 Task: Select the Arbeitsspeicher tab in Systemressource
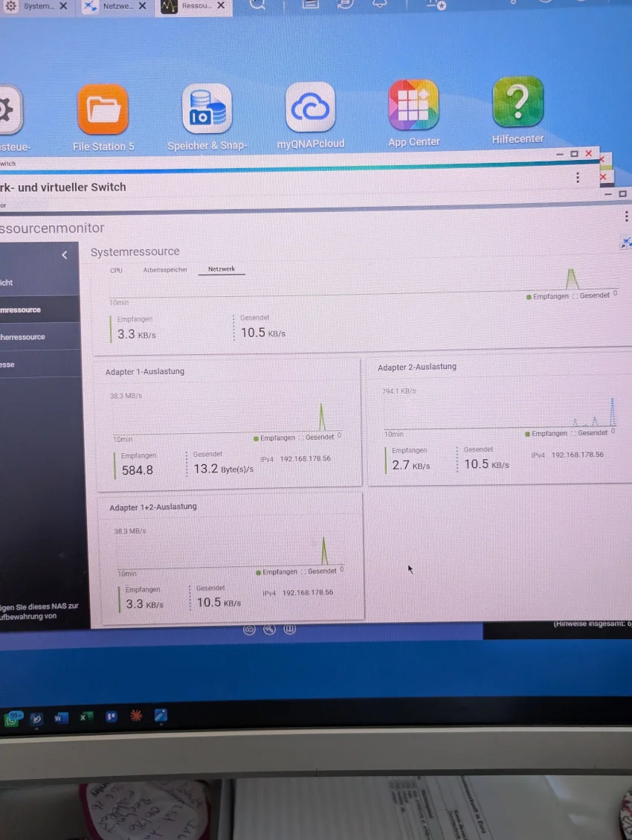[165, 270]
